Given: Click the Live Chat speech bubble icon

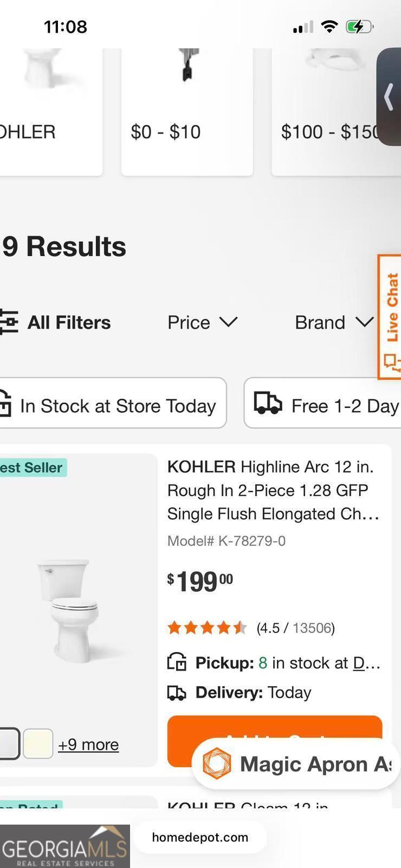Looking at the screenshot, I should [x=390, y=361].
